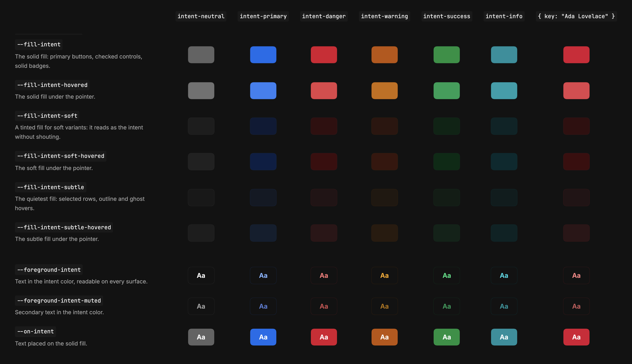This screenshot has width=632, height=364.
Task: Click the intent-primary column header
Action: pyautogui.click(x=263, y=16)
